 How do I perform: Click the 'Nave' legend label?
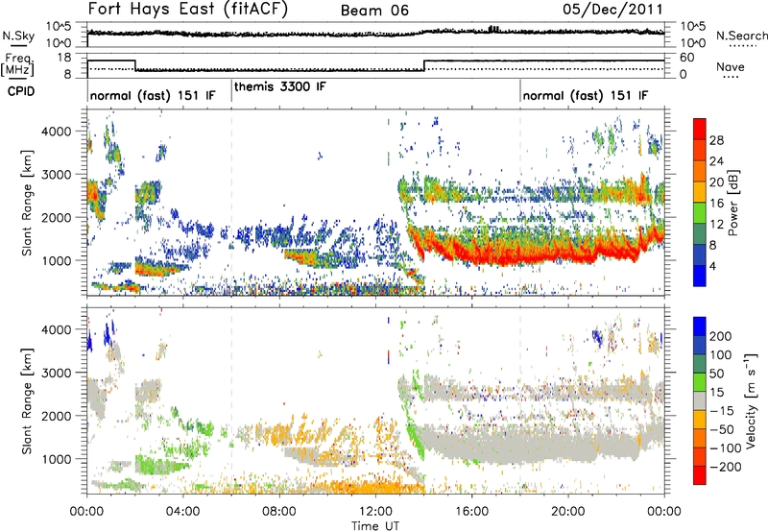[730, 66]
